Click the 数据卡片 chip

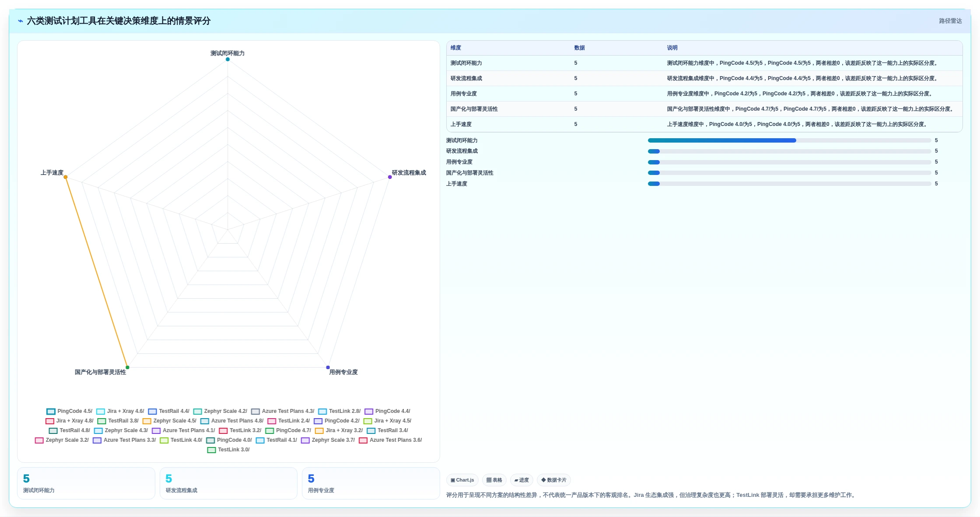click(x=554, y=480)
